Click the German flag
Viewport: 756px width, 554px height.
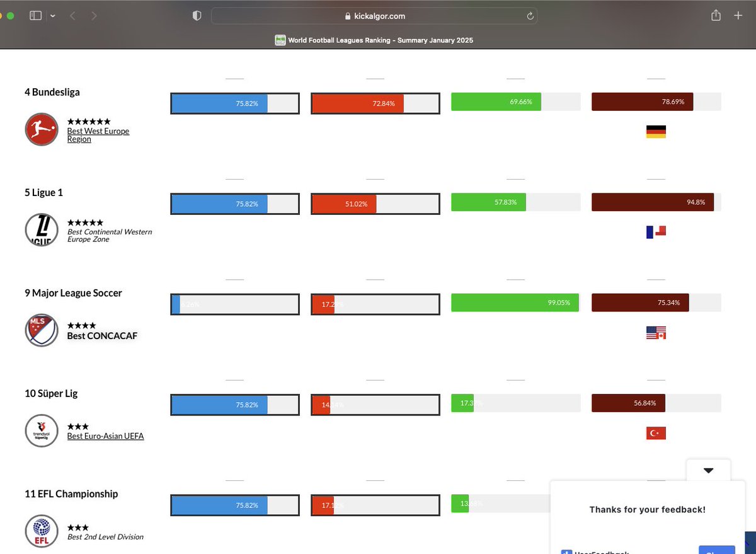pyautogui.click(x=656, y=132)
